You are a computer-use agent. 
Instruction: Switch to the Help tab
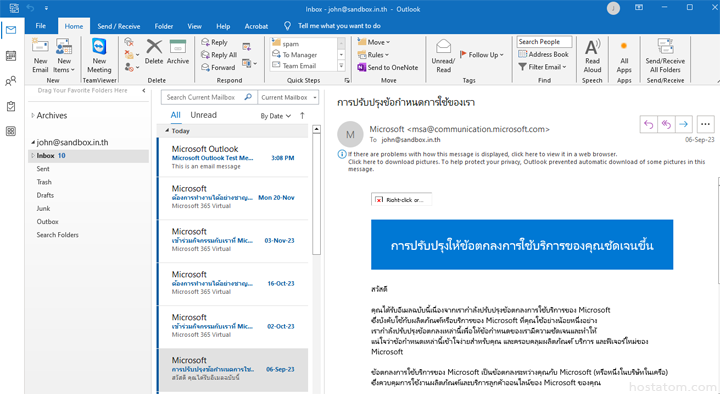223,26
